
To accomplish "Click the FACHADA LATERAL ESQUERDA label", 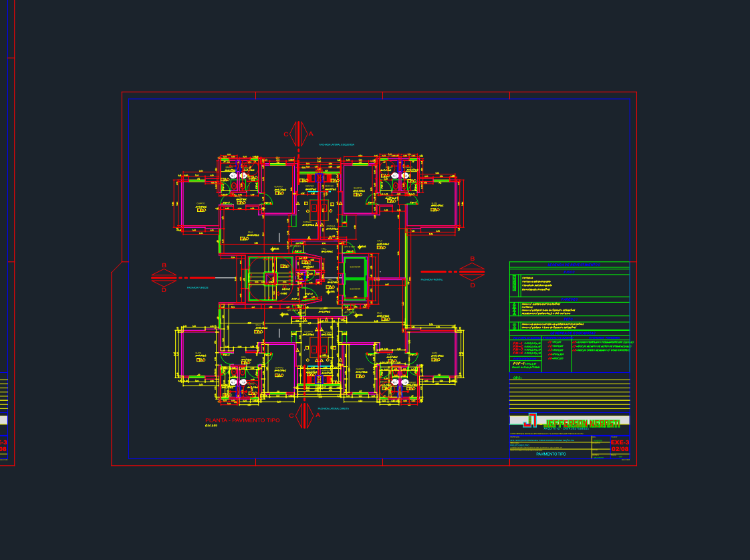I will tap(337, 144).
